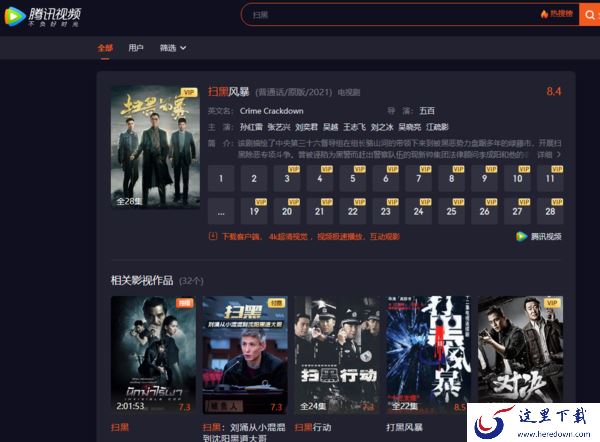This screenshot has height=442, width=600.
Task: Click actor 孙红雷 link
Action: point(251,127)
